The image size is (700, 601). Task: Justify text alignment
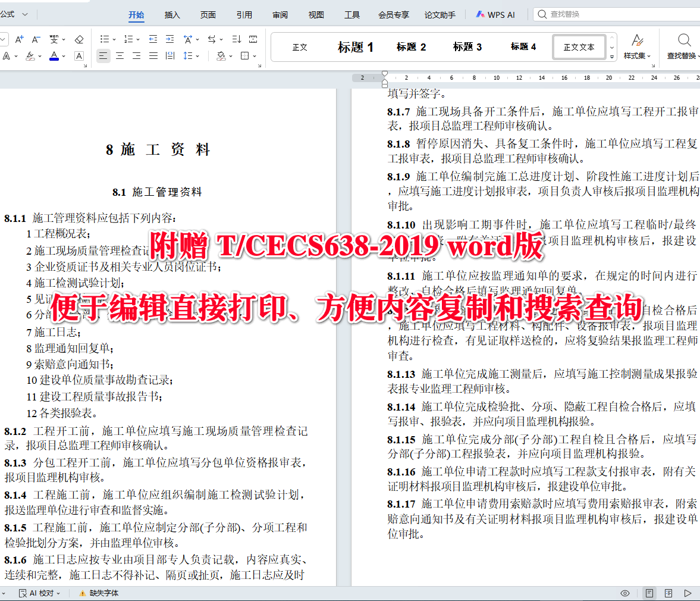pyautogui.click(x=153, y=56)
